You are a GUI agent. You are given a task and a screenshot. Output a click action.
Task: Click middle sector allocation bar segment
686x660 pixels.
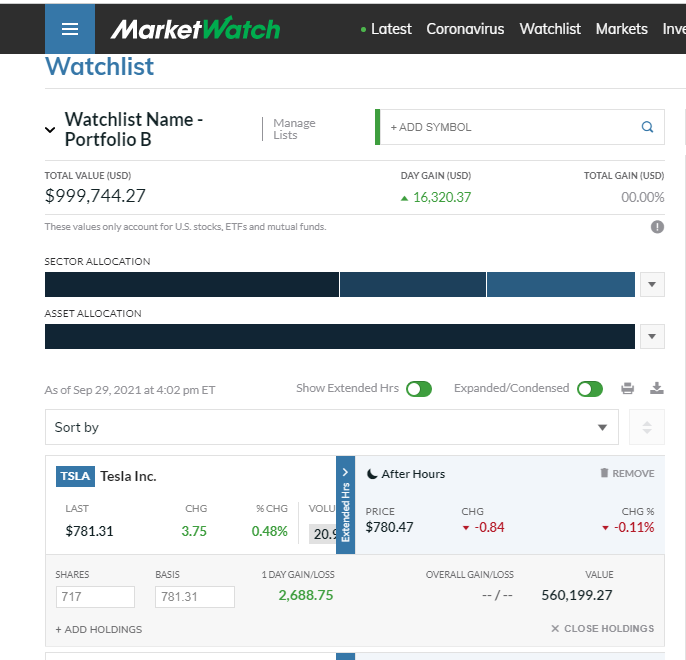(413, 284)
